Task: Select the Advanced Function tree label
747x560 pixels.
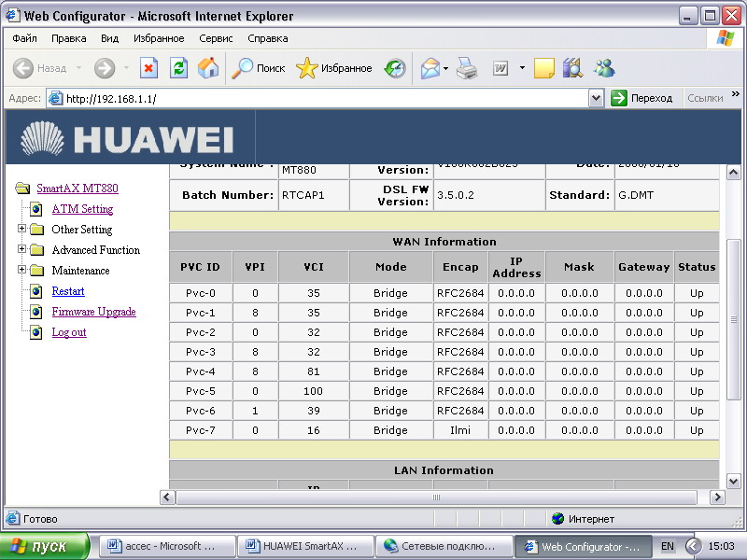Action: pos(96,250)
